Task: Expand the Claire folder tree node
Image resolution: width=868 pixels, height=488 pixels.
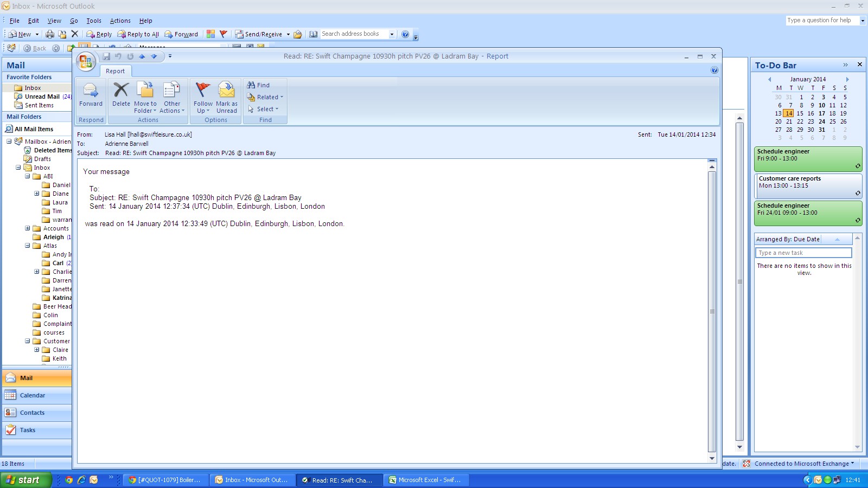Action: [37, 350]
